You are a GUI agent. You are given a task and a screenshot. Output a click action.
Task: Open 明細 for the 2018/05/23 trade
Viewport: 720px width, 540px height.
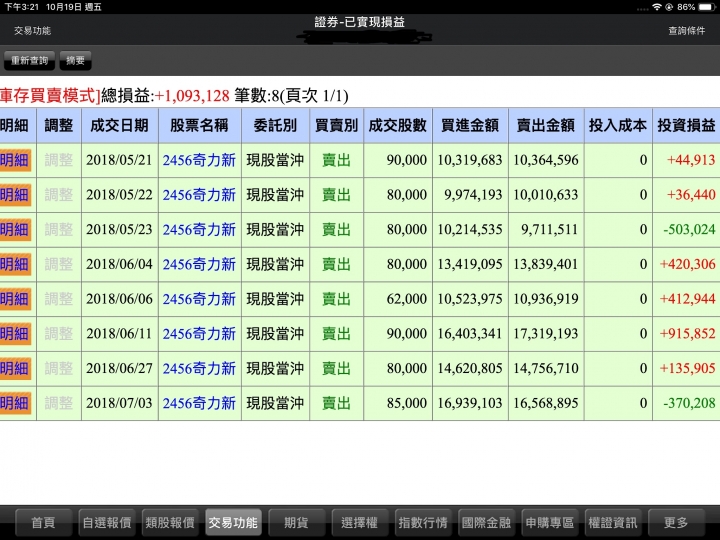coord(15,230)
